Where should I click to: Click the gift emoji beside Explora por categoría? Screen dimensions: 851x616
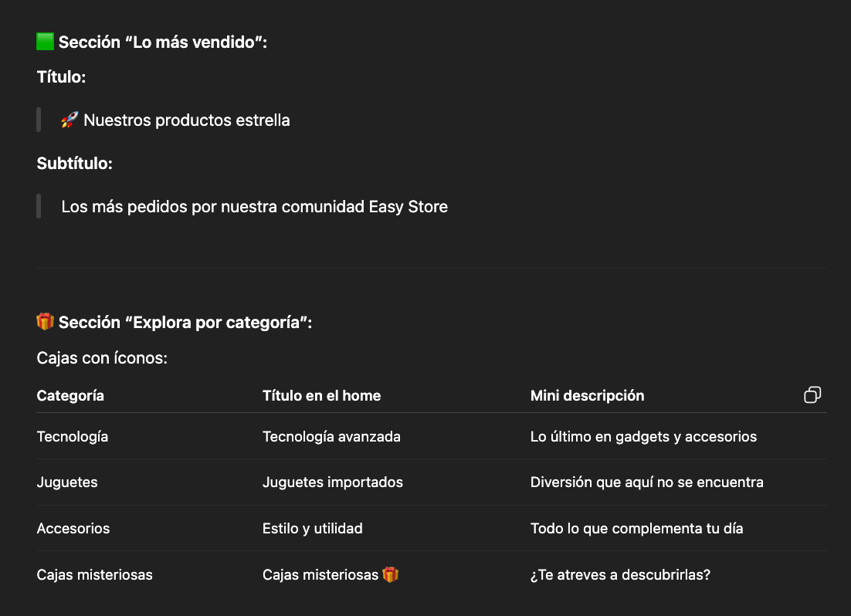click(x=45, y=321)
